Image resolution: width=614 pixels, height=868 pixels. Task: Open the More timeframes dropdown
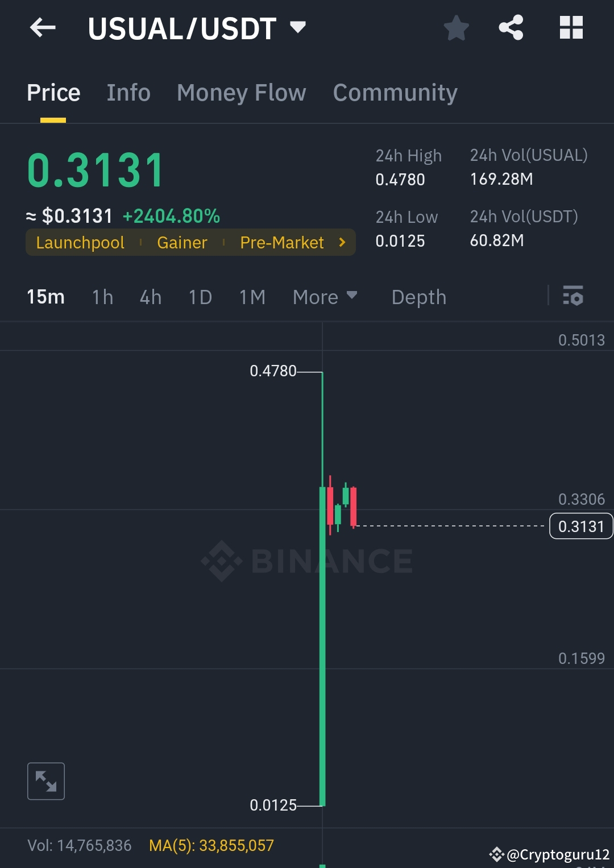pyautogui.click(x=324, y=296)
